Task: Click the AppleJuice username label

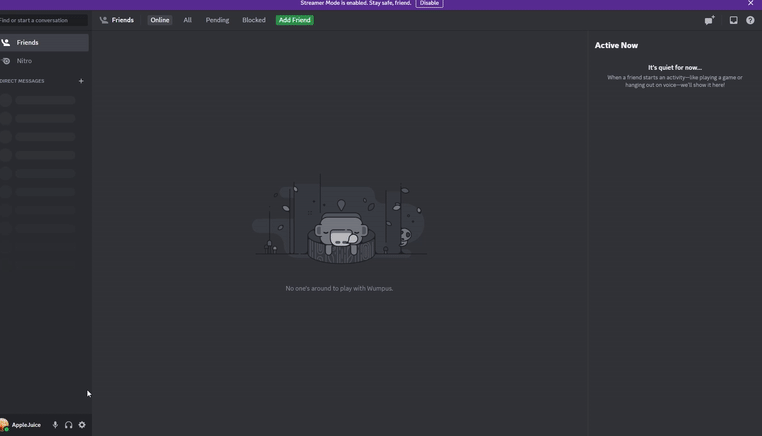Action: [x=26, y=425]
